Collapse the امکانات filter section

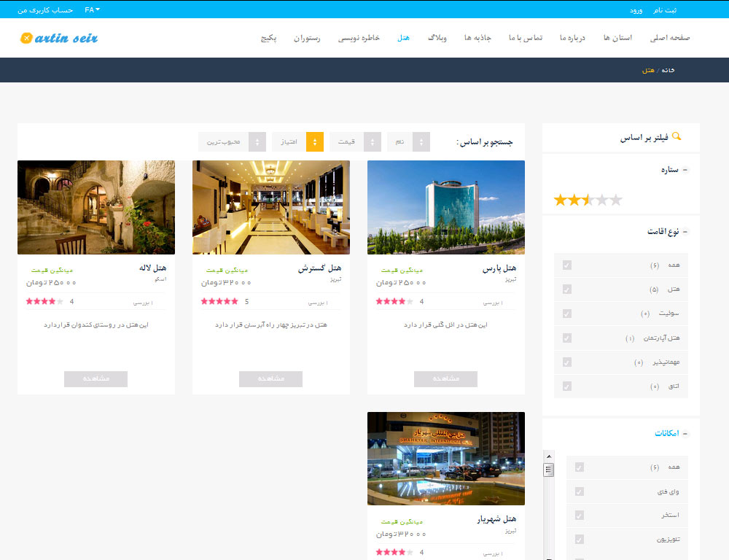point(685,433)
